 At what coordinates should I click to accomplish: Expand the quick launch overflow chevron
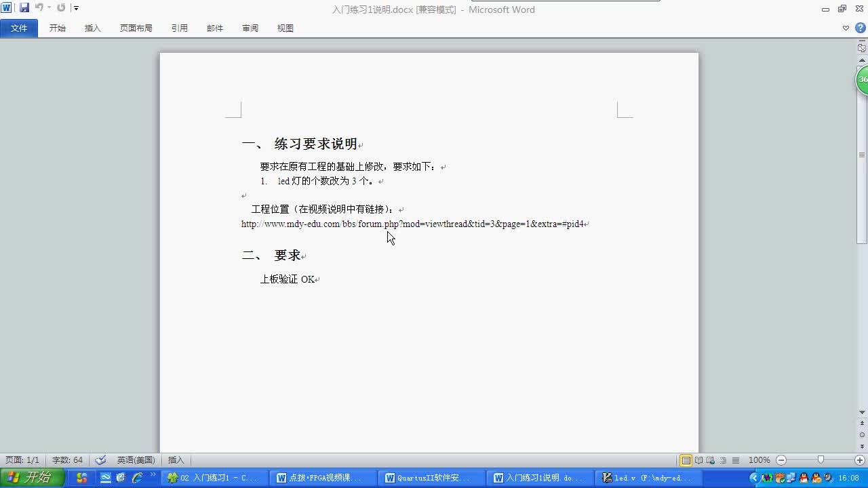click(x=153, y=475)
